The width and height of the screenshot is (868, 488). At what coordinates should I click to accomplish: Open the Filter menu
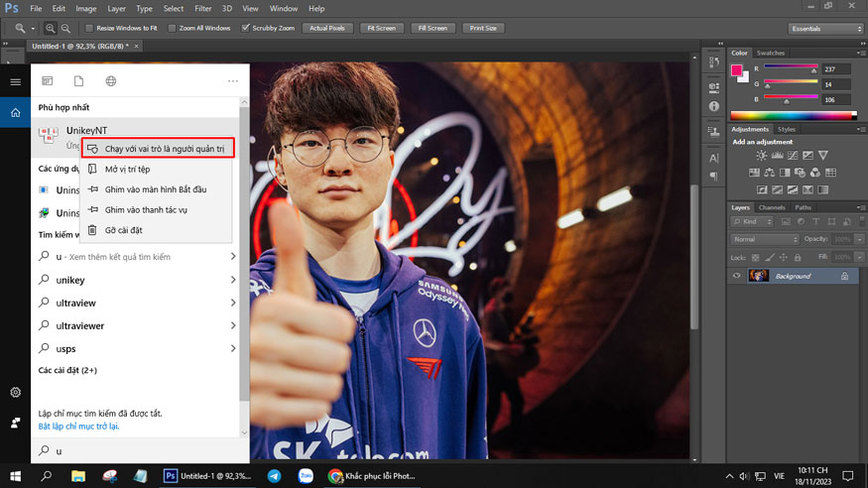[202, 8]
